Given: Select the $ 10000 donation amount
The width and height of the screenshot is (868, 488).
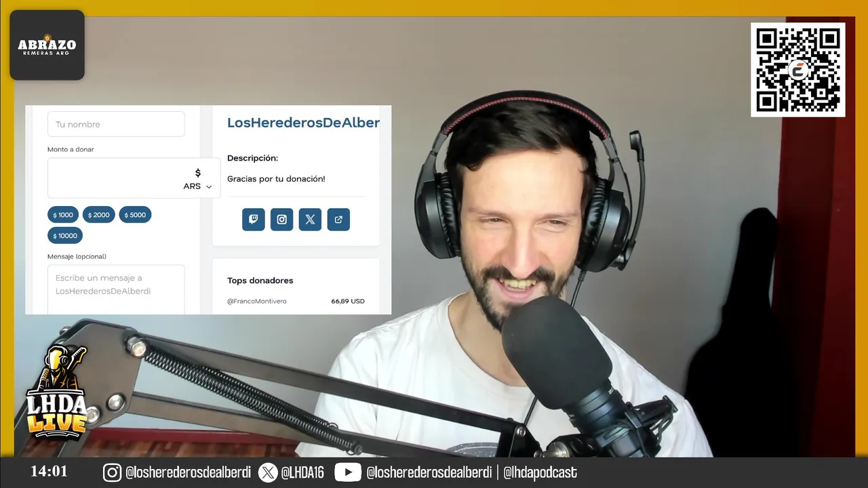Looking at the screenshot, I should (65, 236).
